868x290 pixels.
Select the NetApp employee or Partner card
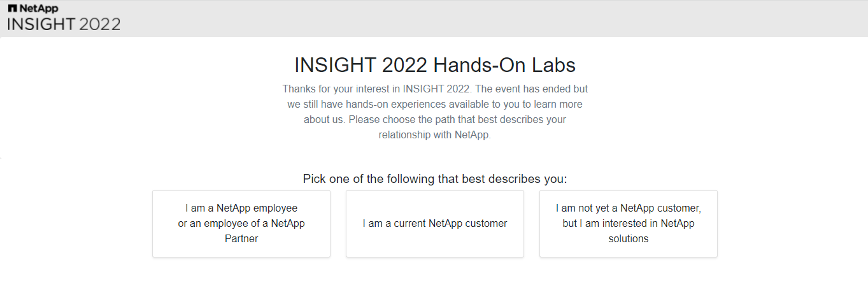[x=241, y=224]
